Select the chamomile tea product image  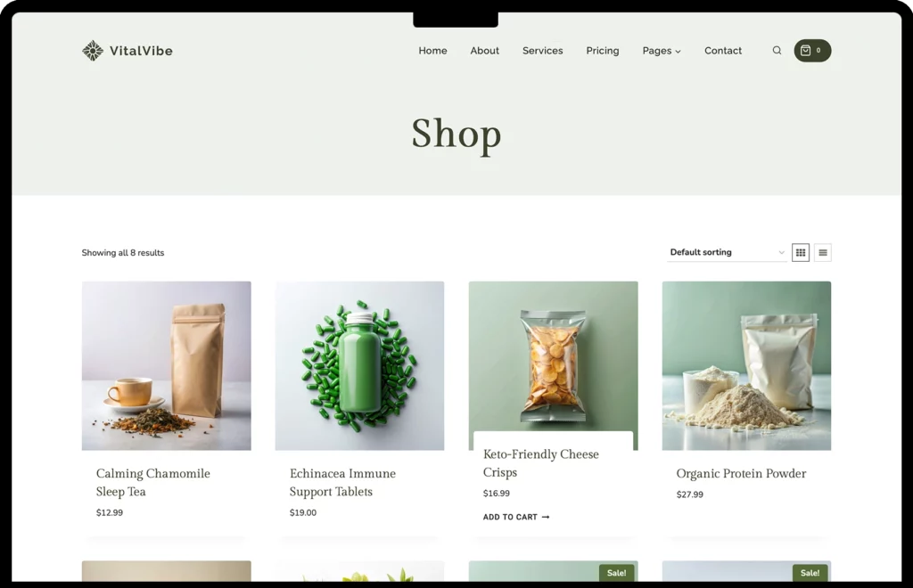pos(167,366)
